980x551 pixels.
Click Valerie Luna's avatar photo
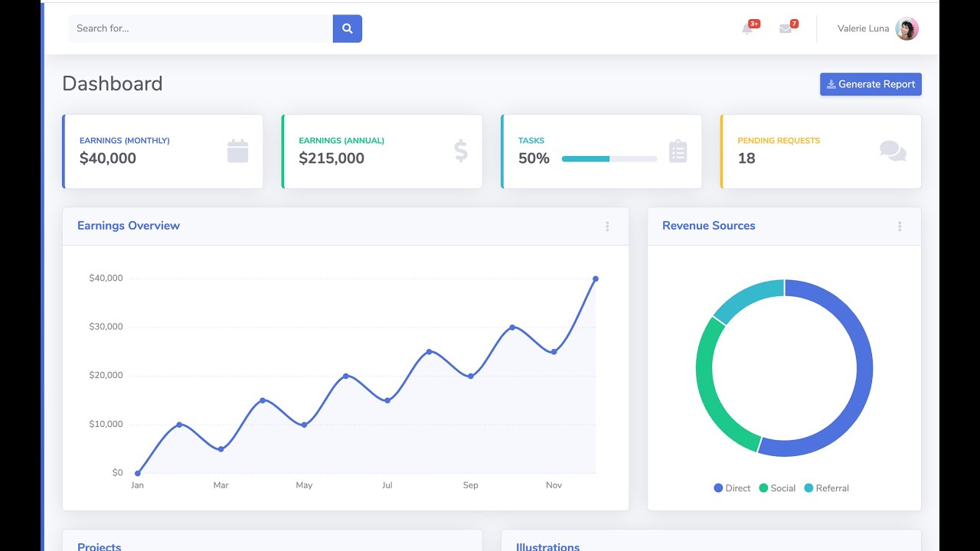(x=906, y=29)
